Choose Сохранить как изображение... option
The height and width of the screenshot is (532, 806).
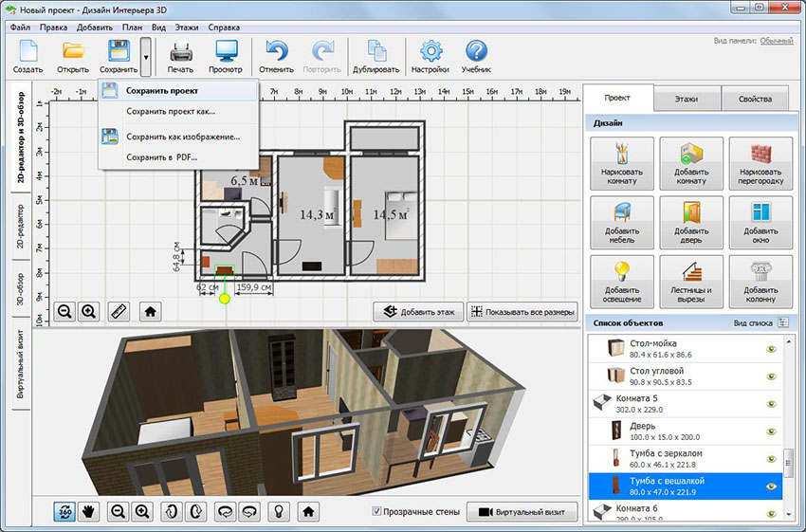[x=178, y=137]
